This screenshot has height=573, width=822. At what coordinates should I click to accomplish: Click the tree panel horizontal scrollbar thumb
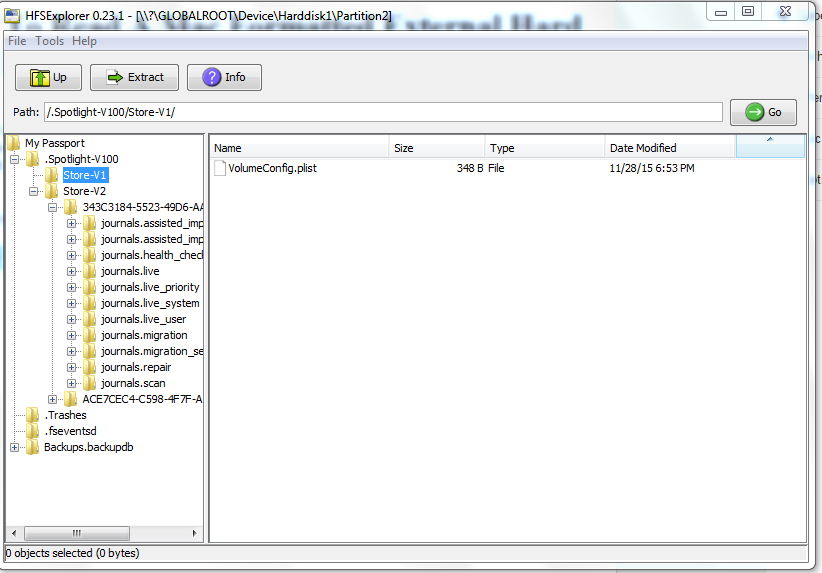[77, 534]
